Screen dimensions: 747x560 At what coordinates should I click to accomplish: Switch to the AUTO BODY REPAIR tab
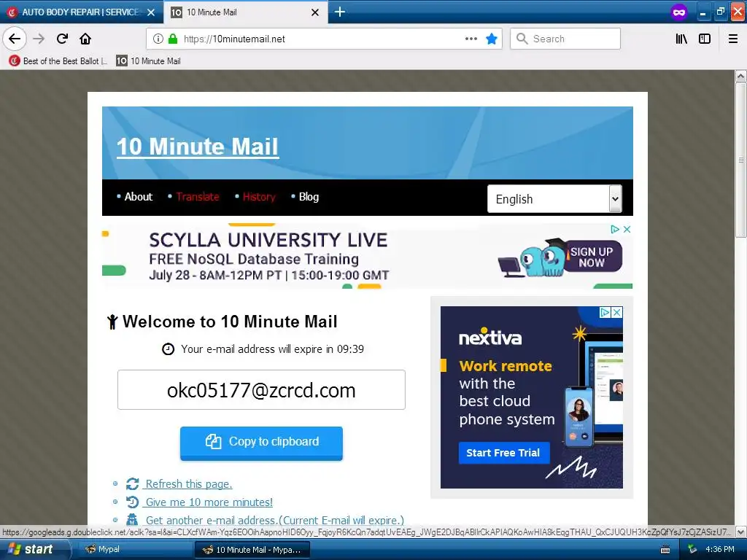(x=80, y=12)
